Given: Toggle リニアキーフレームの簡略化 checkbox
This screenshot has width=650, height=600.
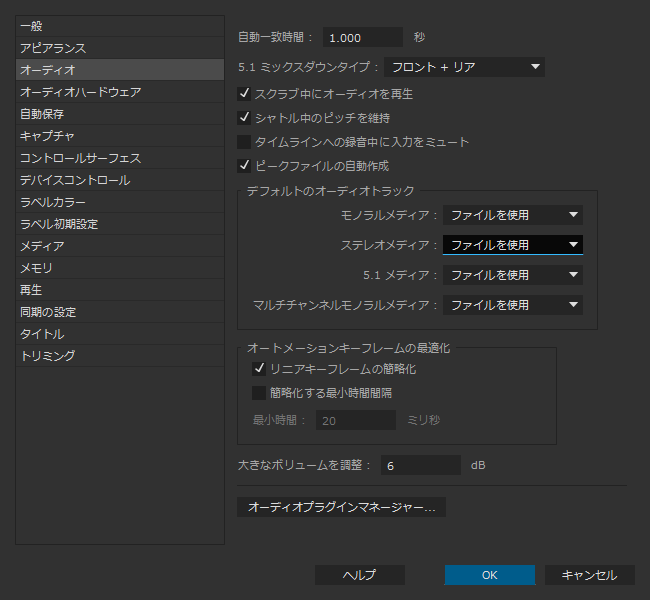Looking at the screenshot, I should click(x=260, y=369).
